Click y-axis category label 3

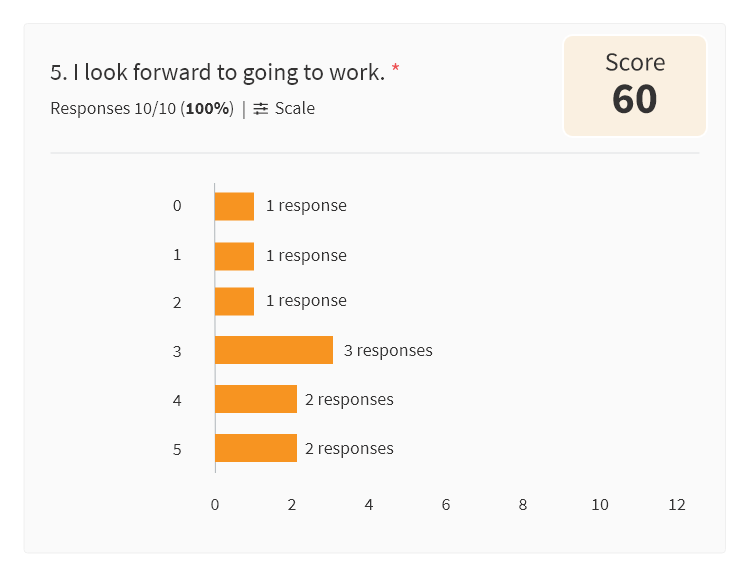177,351
